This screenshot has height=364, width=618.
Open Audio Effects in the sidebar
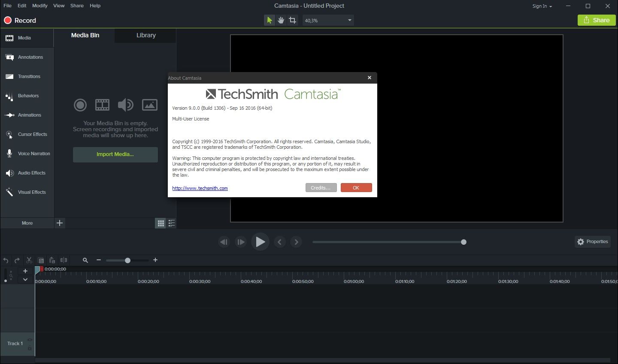(x=27, y=173)
